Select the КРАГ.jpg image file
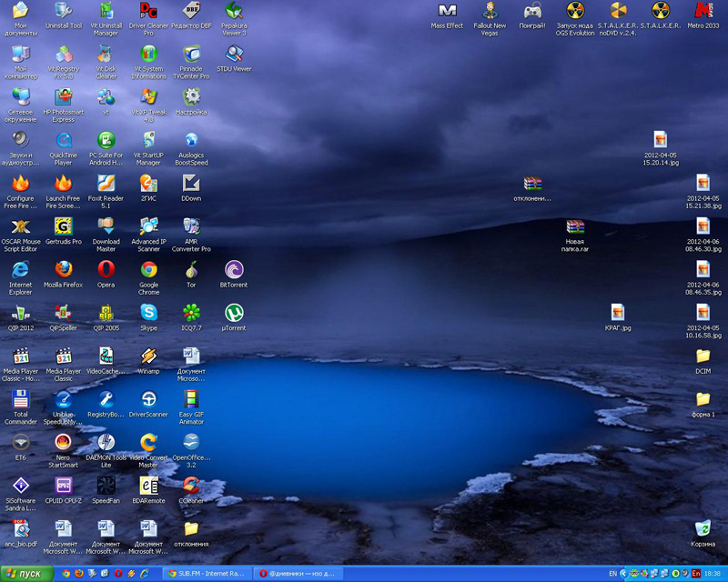This screenshot has height=582, width=728. click(x=618, y=317)
